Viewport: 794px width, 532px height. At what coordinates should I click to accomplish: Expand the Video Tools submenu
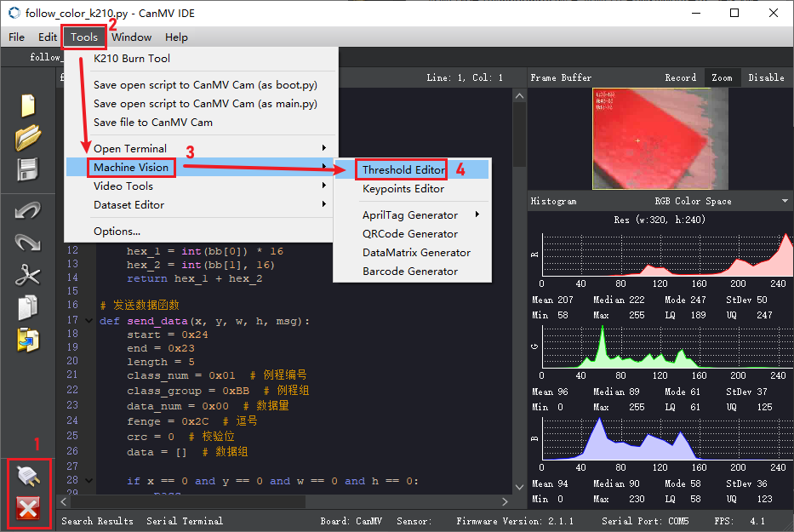tap(201, 186)
